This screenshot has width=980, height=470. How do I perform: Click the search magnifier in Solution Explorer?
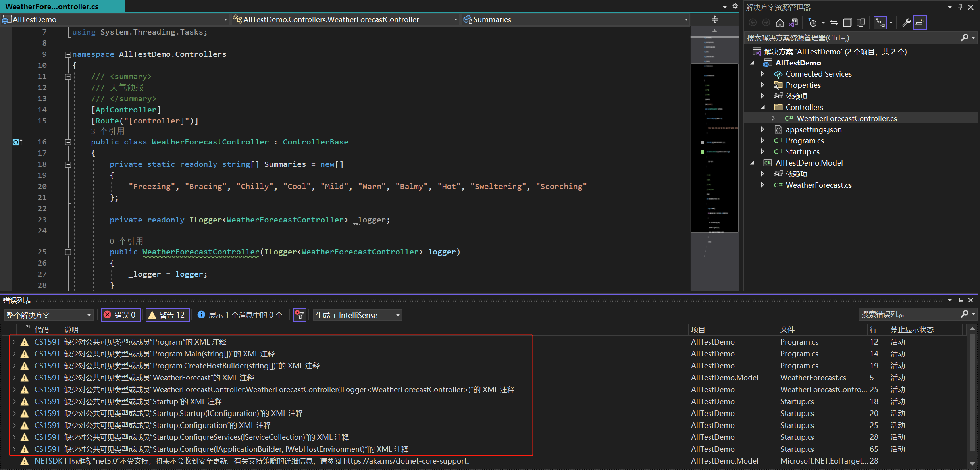[965, 38]
